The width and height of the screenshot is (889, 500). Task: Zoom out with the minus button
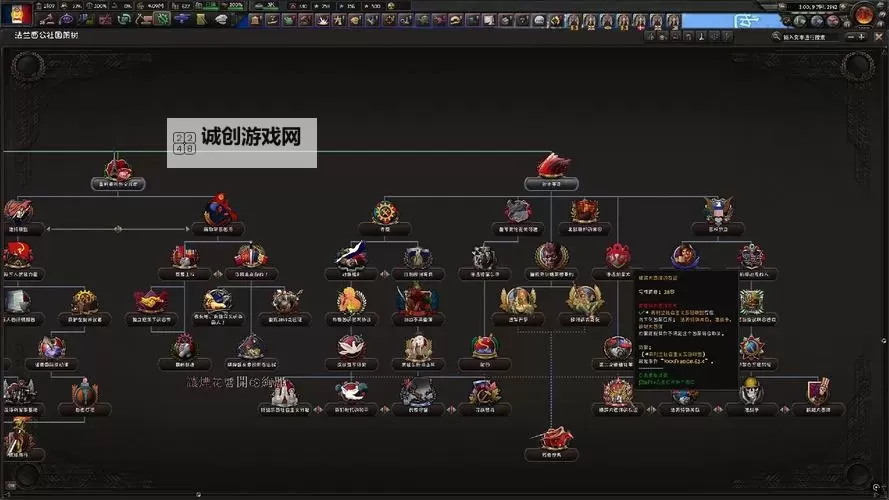850,37
